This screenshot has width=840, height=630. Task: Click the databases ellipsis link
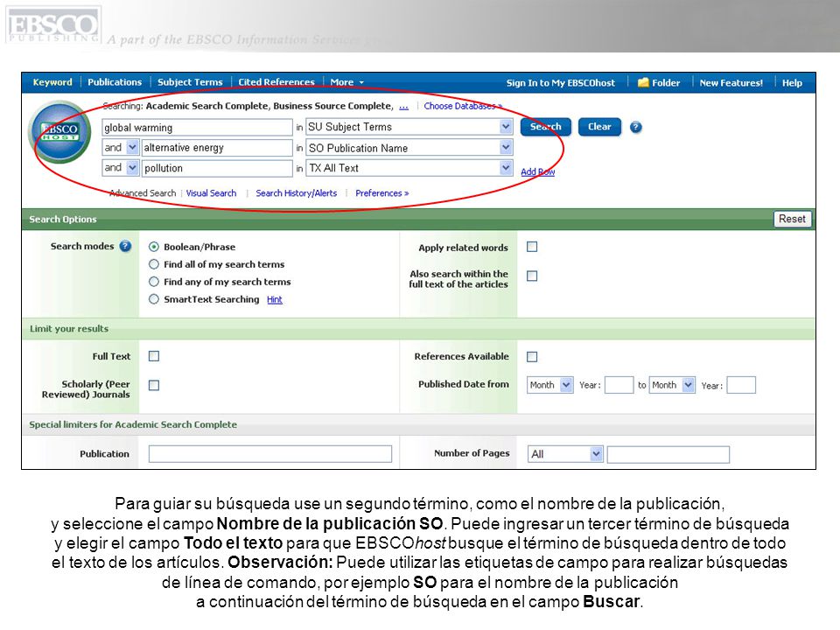(404, 107)
